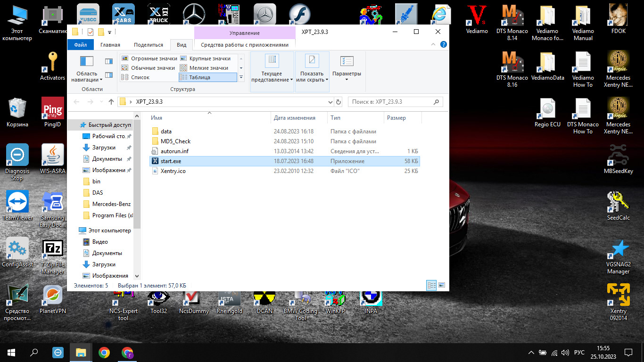Click the Up folder arrow button

tap(111, 102)
